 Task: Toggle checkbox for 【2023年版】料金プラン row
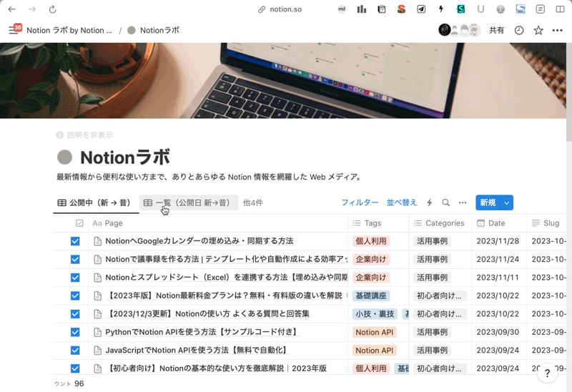pyautogui.click(x=75, y=295)
